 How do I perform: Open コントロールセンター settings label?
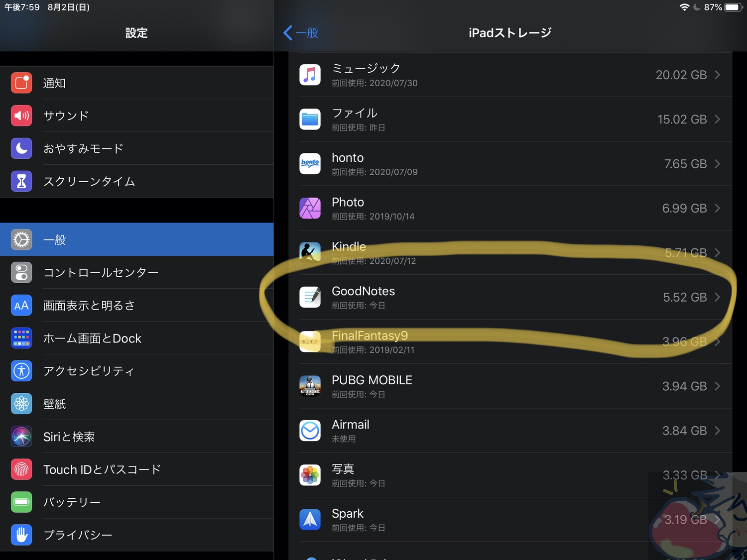click(x=101, y=273)
